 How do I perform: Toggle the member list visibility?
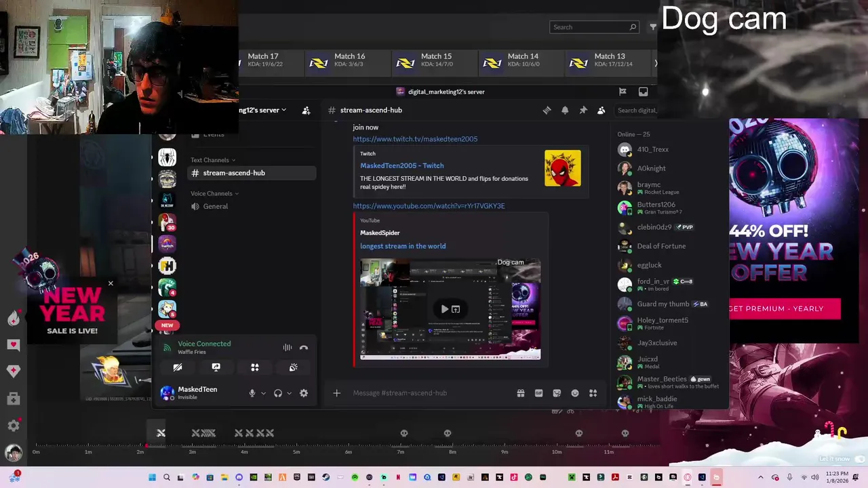point(601,110)
